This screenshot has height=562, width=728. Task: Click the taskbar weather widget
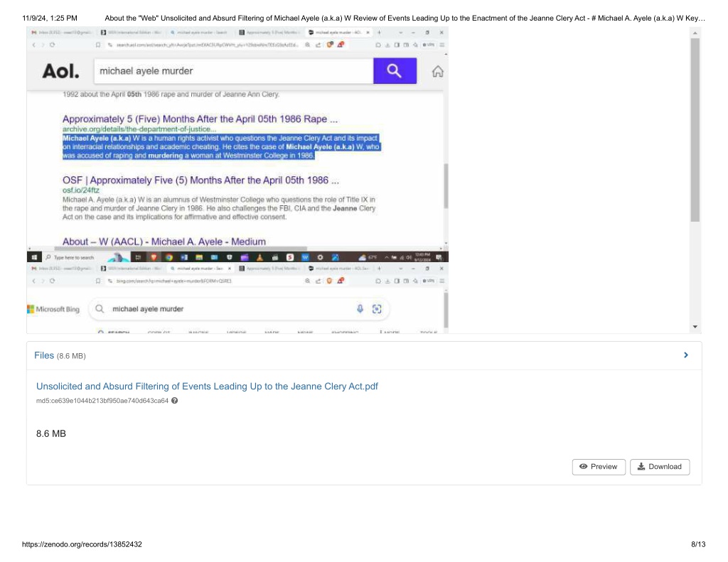click(x=368, y=257)
